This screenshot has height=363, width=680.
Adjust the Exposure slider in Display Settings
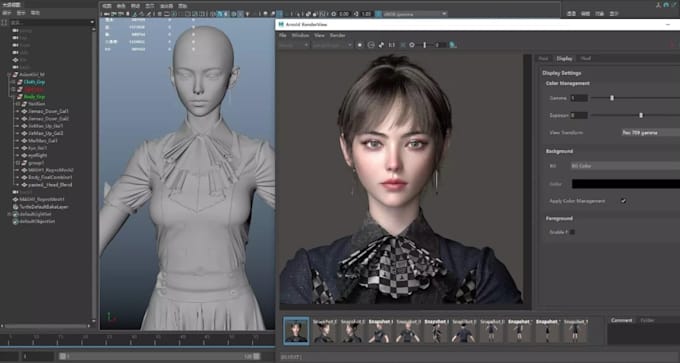tap(641, 115)
